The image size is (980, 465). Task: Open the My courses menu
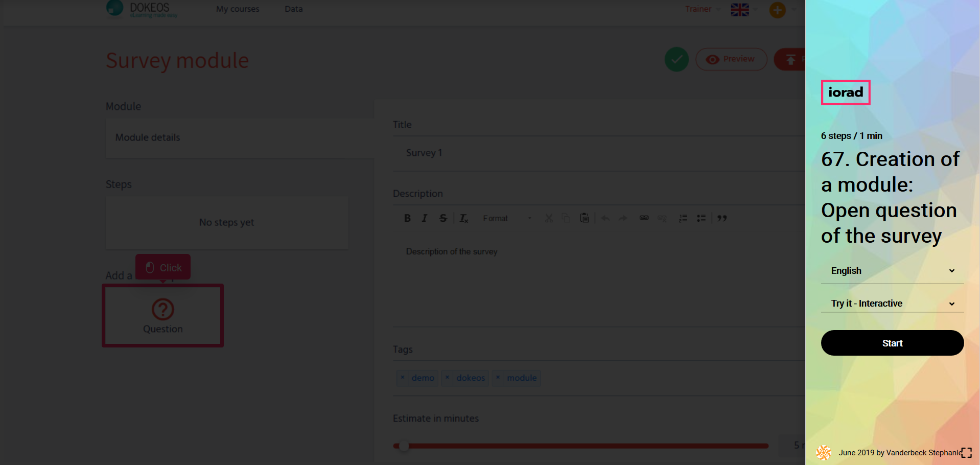(x=238, y=9)
